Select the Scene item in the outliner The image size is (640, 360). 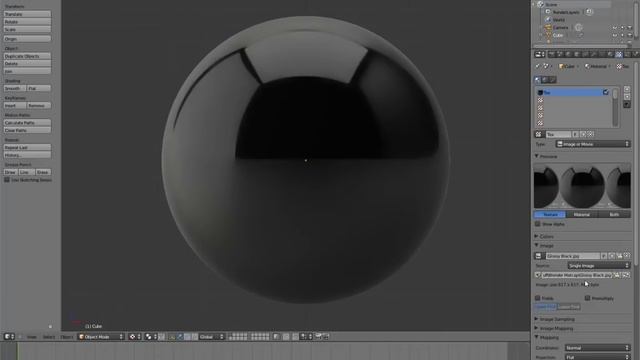[551, 4]
